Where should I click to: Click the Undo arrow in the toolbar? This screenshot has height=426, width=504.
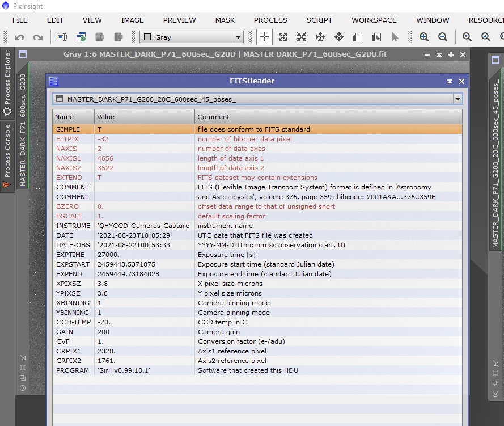[19, 37]
